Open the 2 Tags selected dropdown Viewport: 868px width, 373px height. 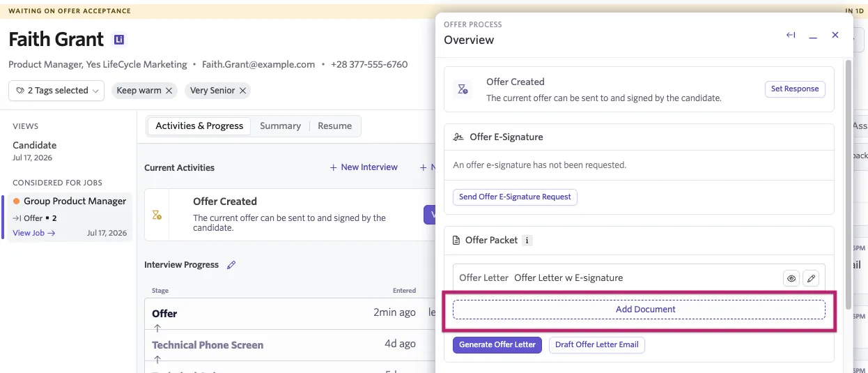pos(56,91)
